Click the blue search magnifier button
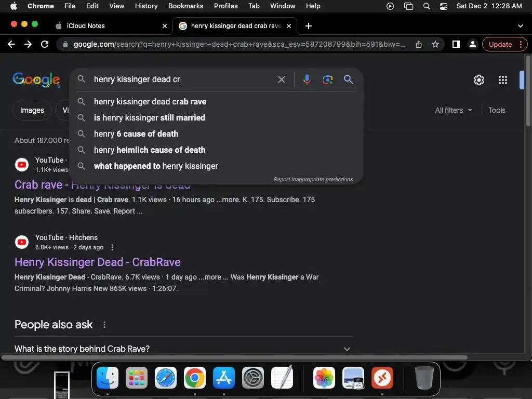 348,79
